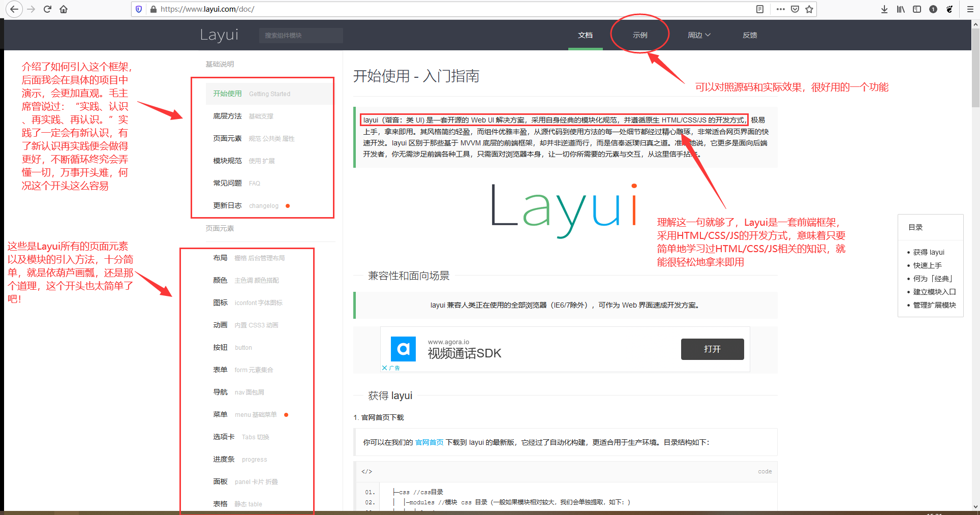Screen dimensions: 980x515
Task: Switch to the 示例 tab
Action: point(639,35)
